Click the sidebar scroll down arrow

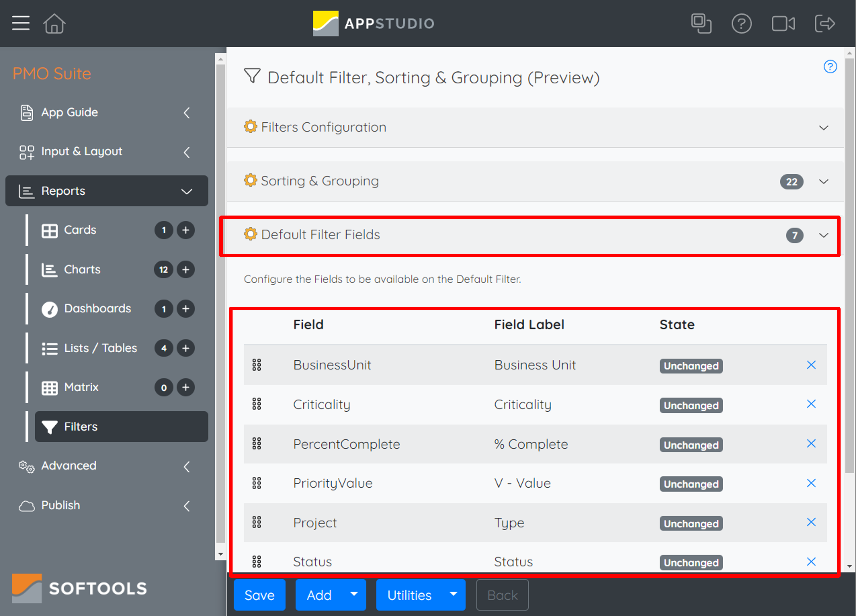coord(221,554)
